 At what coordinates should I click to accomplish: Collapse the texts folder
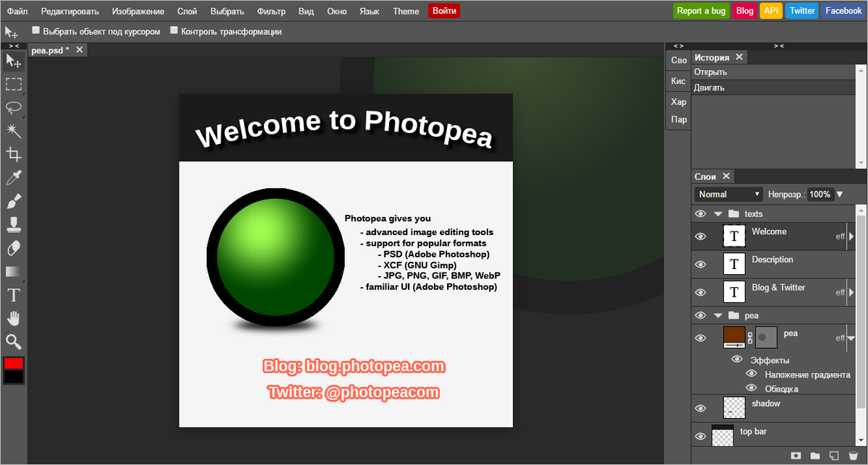coord(718,214)
